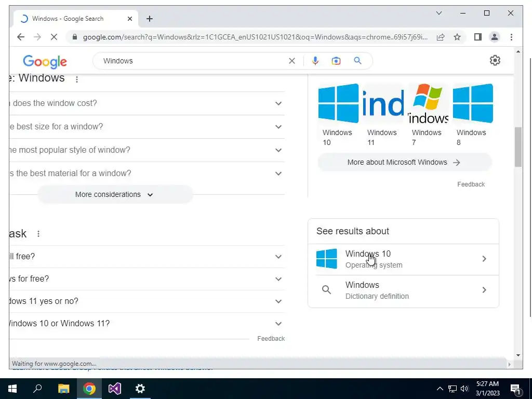Expand 'Windows 10 or Windows 11?' question
Image resolution: width=532 pixels, height=399 pixels.
pyautogui.click(x=147, y=323)
